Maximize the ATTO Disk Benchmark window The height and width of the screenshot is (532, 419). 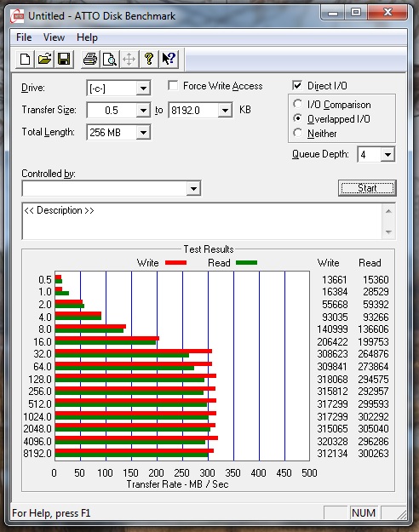point(355,14)
